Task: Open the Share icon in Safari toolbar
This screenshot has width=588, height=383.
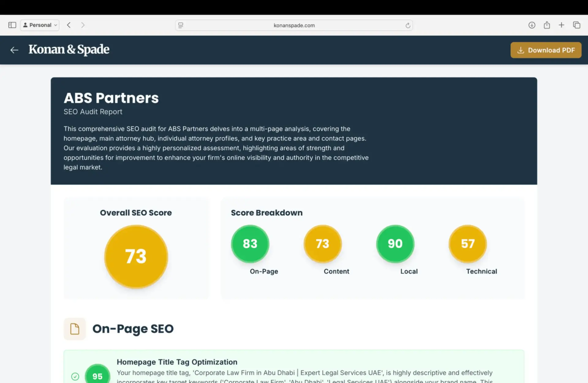Action: 547,25
